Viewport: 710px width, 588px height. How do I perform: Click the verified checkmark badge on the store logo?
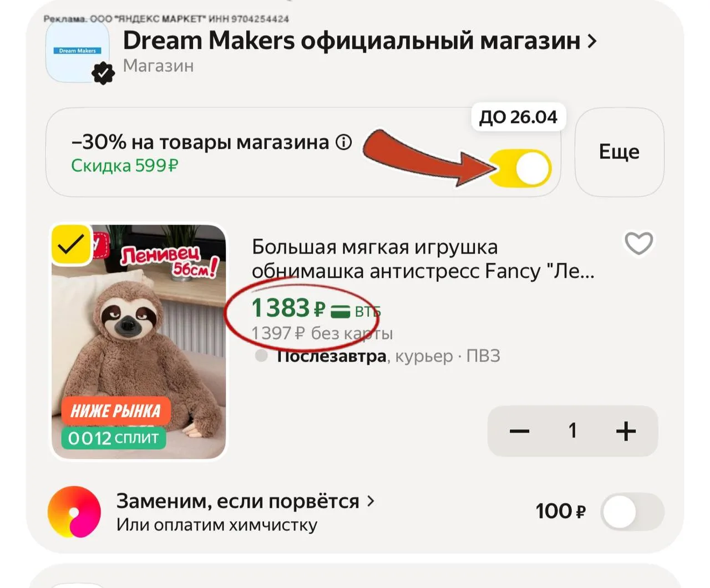click(103, 73)
